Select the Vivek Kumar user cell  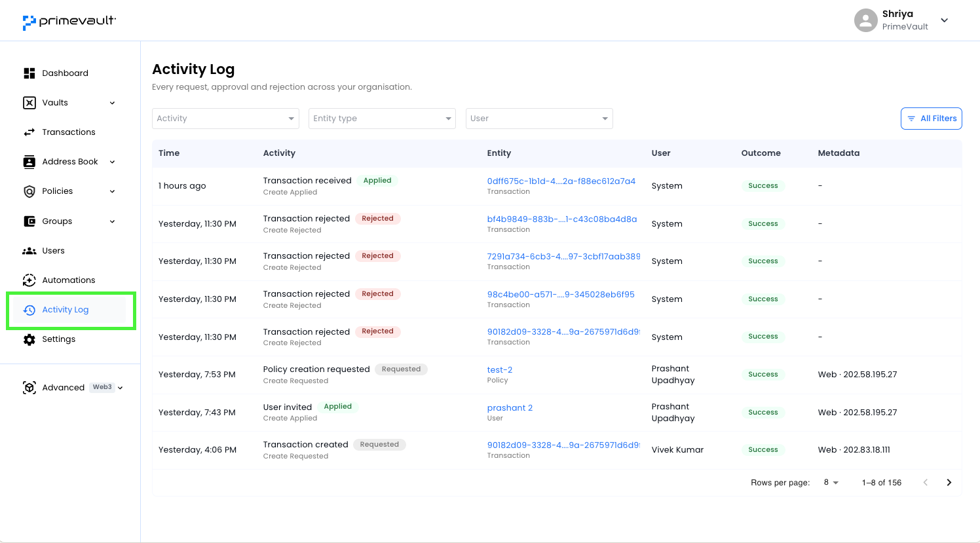point(677,450)
